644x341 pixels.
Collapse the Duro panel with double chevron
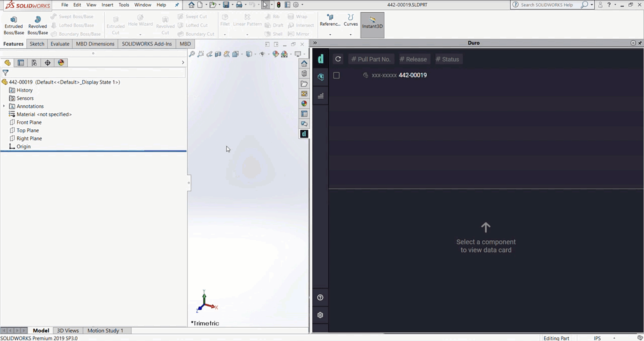point(315,43)
